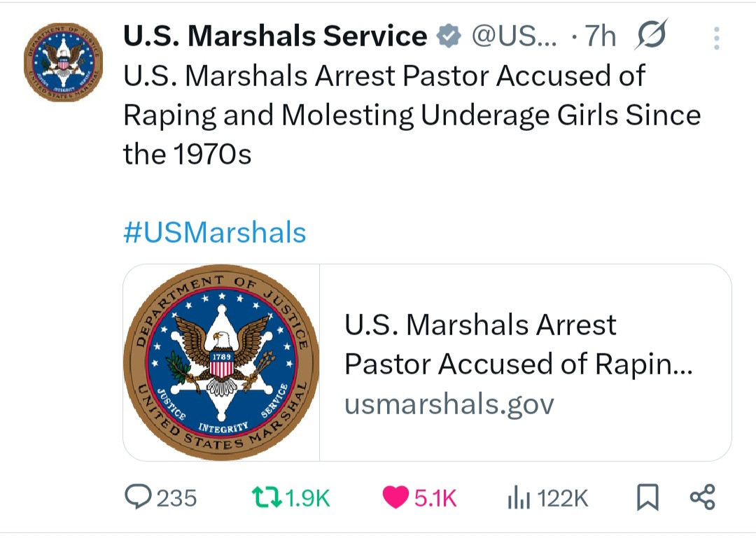756x538 pixels.
Task: Click the 5.1K likes count
Action: [x=435, y=498]
